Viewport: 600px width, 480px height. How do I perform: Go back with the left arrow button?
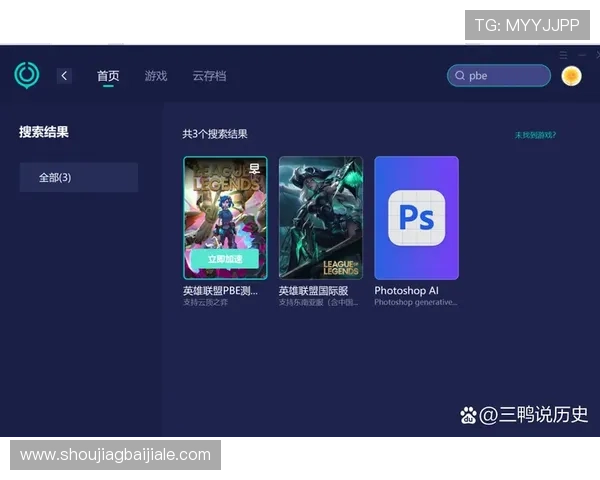click(x=64, y=76)
